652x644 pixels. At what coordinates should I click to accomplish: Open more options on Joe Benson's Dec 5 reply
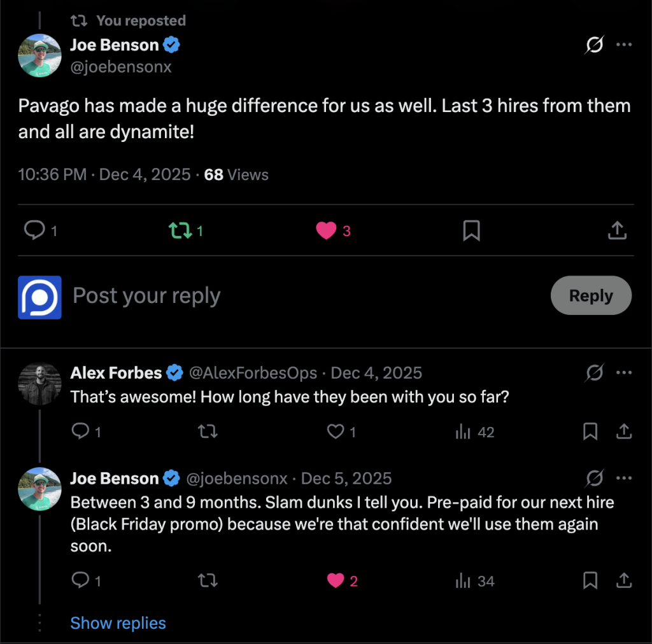[x=625, y=478]
